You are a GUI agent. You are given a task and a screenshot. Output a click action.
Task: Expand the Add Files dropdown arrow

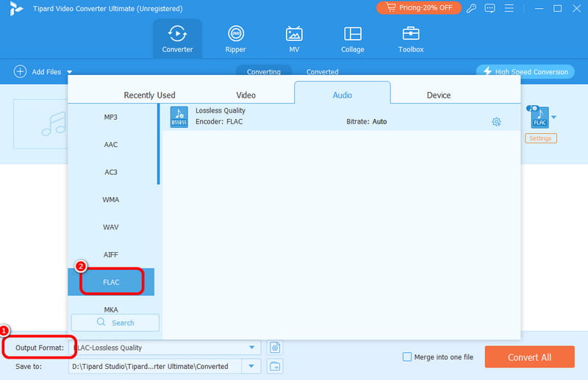(x=69, y=72)
